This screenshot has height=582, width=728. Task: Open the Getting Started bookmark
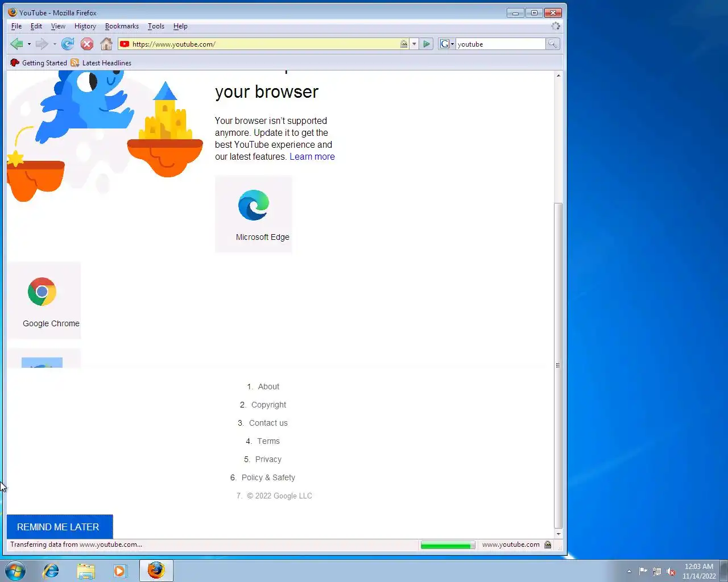pyautogui.click(x=39, y=63)
